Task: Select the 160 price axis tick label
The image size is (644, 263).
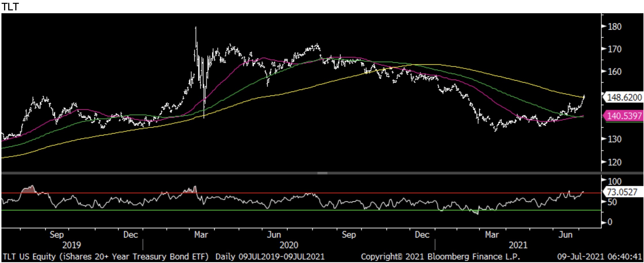Action: click(615, 72)
